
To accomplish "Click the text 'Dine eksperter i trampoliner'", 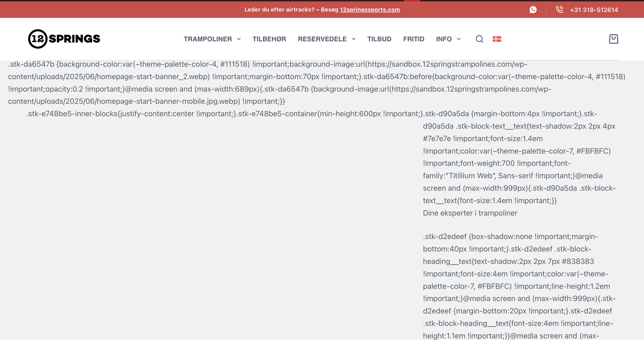I will tap(470, 213).
